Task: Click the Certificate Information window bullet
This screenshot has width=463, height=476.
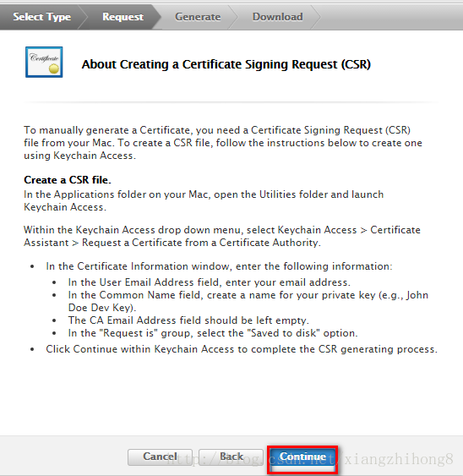Action: click(x=219, y=266)
